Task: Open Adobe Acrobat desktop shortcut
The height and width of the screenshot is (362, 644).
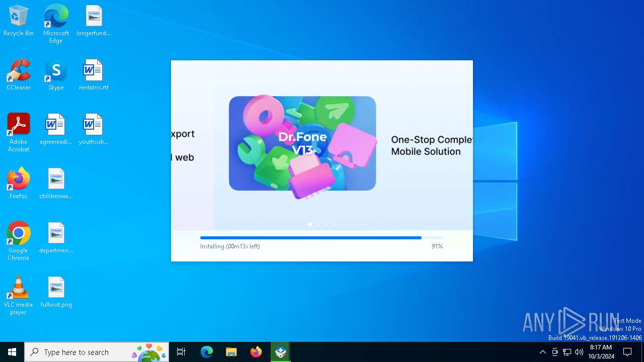Action: (19, 133)
